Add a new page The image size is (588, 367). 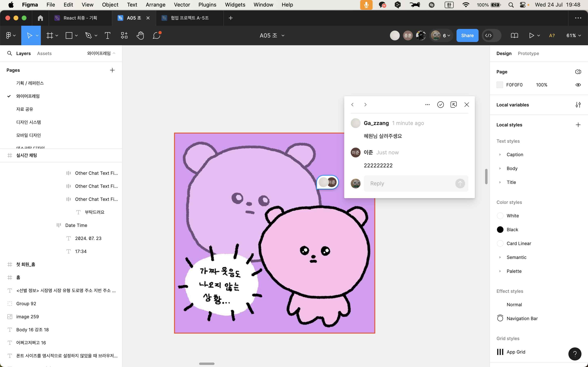point(112,70)
